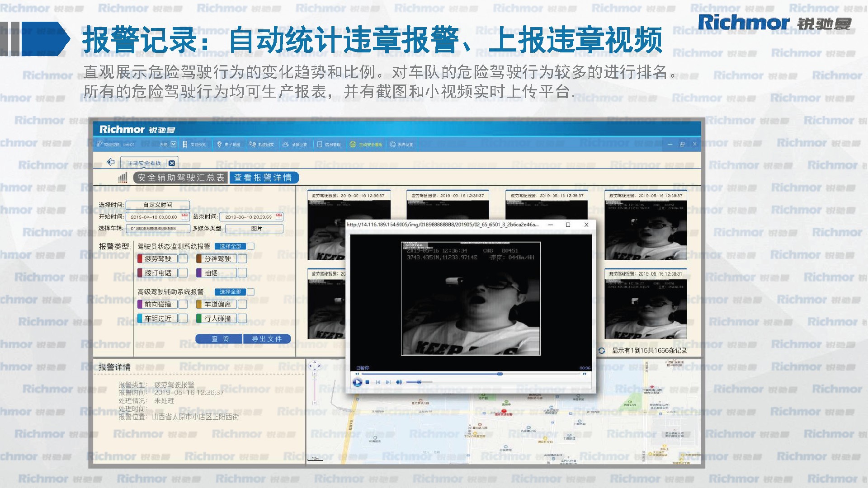Open first 疲劳驾驶报警 thumbnail in top row
Image resolution: width=868 pixels, height=488 pixels.
point(348,225)
